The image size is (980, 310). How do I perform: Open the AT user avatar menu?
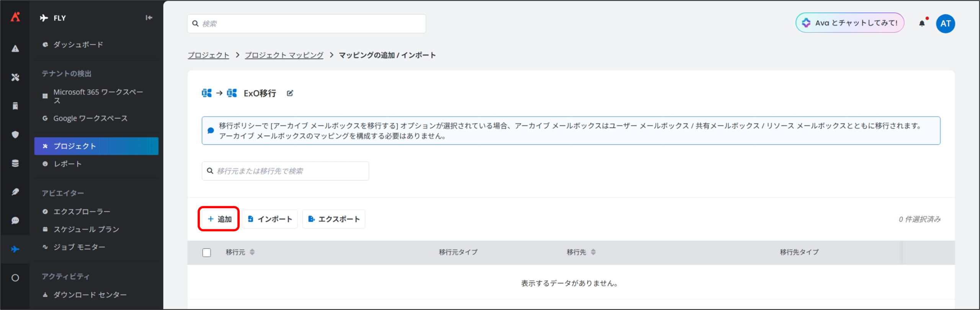tap(945, 23)
